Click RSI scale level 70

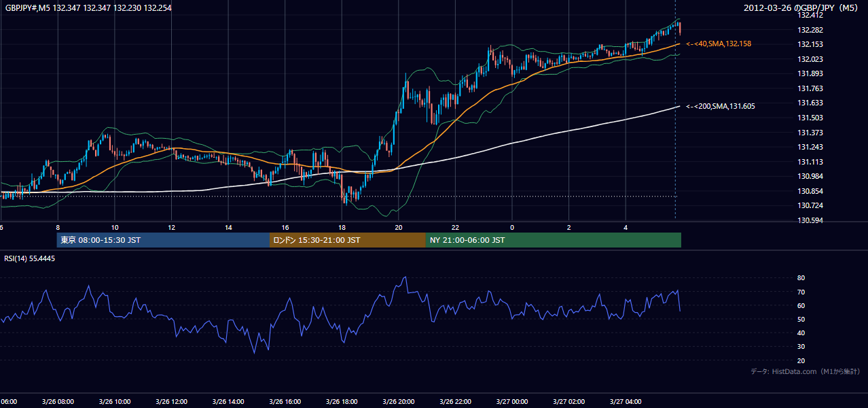pyautogui.click(x=801, y=292)
